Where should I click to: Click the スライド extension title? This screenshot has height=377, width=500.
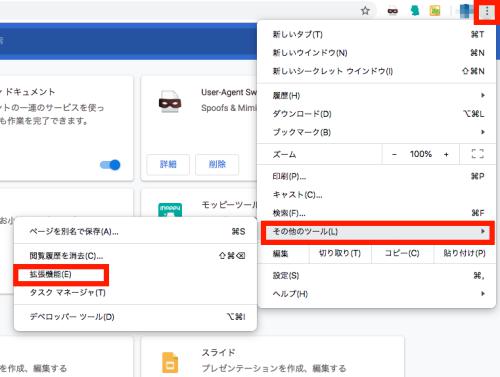coord(218,352)
